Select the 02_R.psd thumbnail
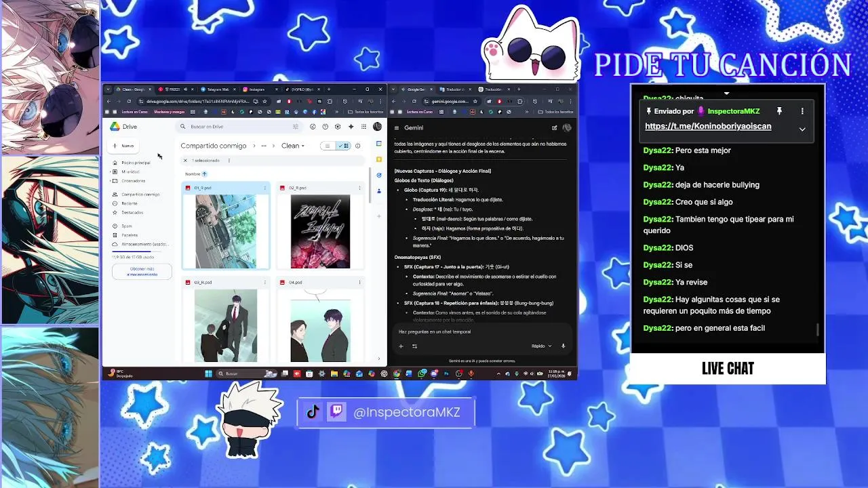Viewport: 868px width, 488px height. click(320, 231)
